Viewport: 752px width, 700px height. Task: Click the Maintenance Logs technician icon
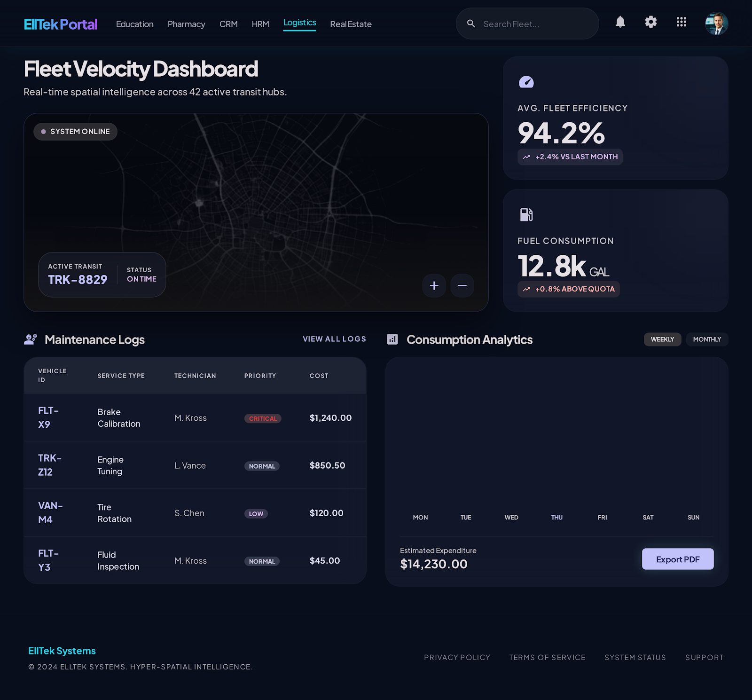point(31,339)
